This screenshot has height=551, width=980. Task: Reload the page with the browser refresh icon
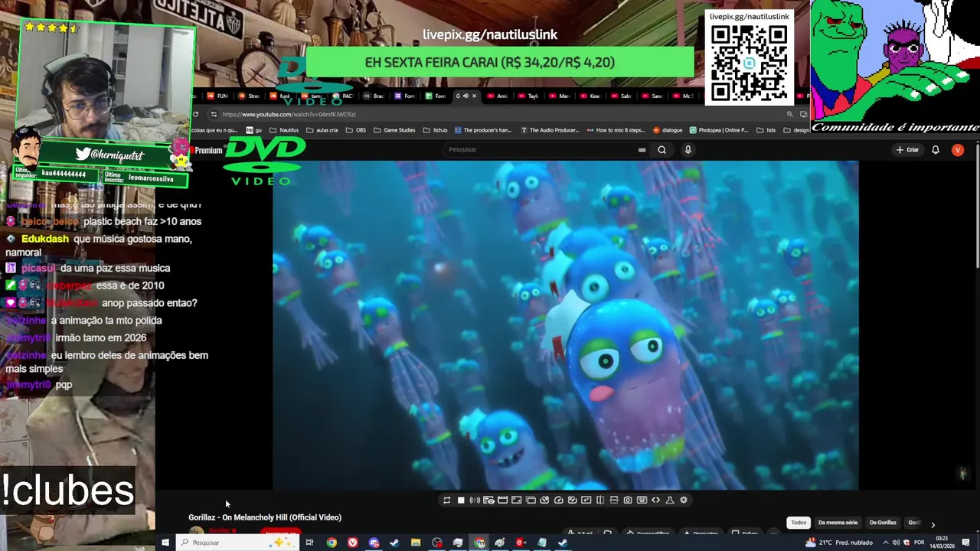(196, 114)
